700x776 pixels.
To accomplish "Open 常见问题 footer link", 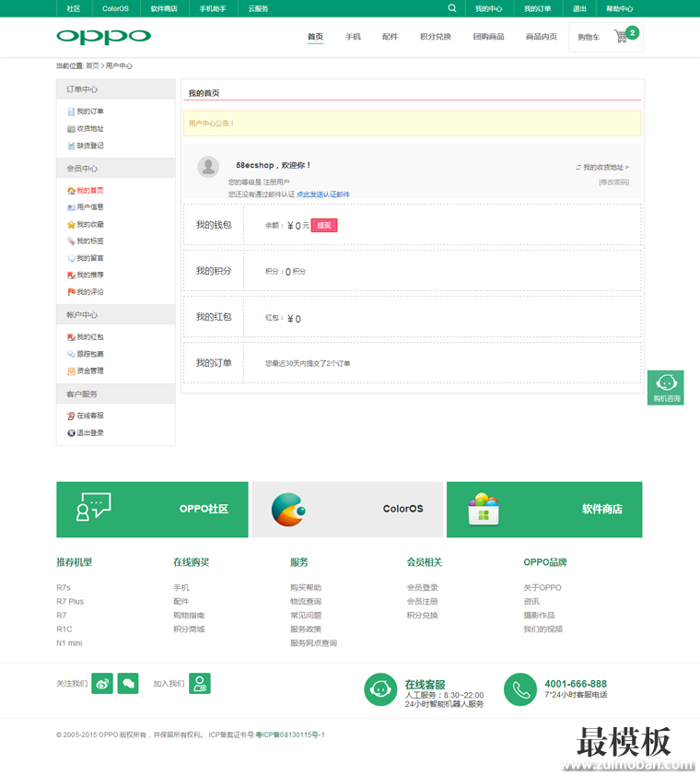I will click(x=306, y=615).
